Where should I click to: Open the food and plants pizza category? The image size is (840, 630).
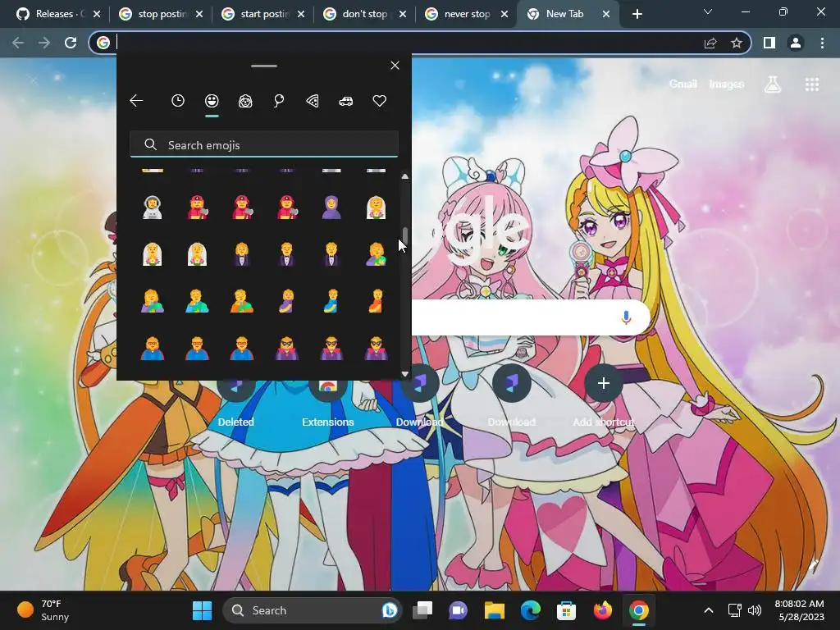[x=313, y=101]
